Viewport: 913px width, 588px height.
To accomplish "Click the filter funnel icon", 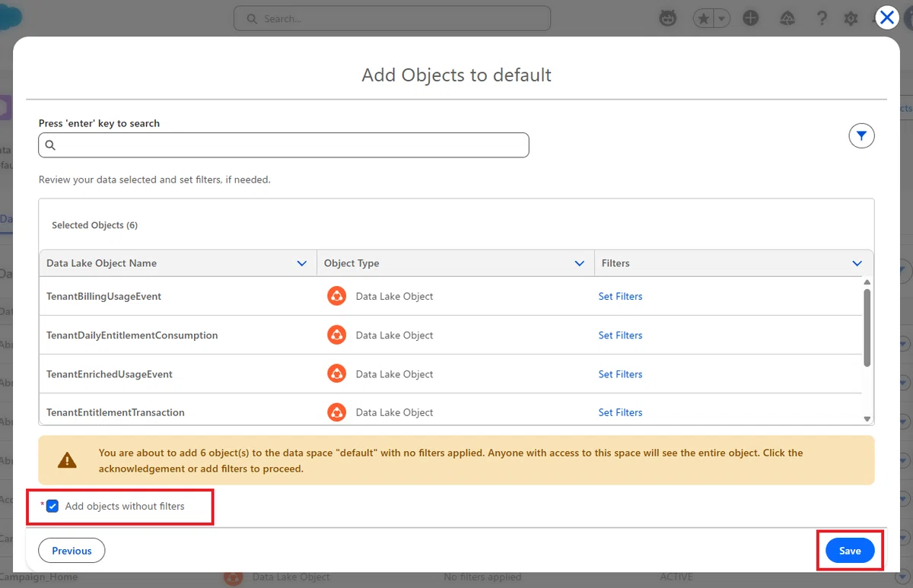I will [861, 136].
